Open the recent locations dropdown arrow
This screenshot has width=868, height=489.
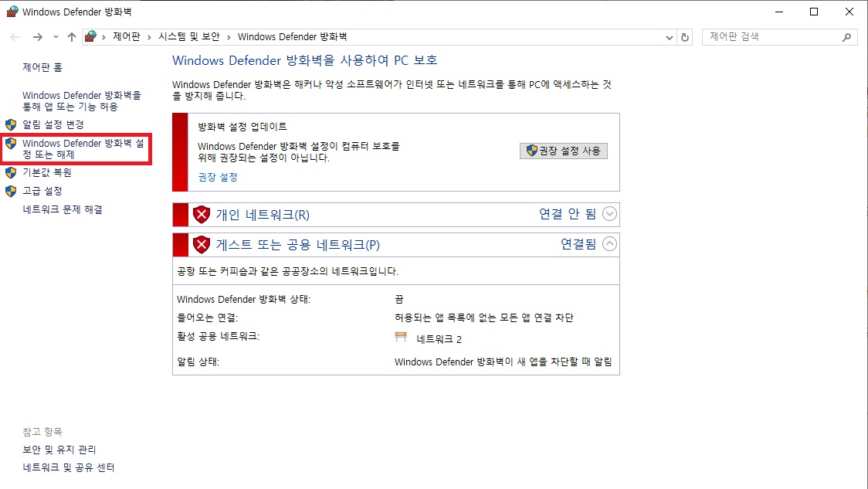56,37
